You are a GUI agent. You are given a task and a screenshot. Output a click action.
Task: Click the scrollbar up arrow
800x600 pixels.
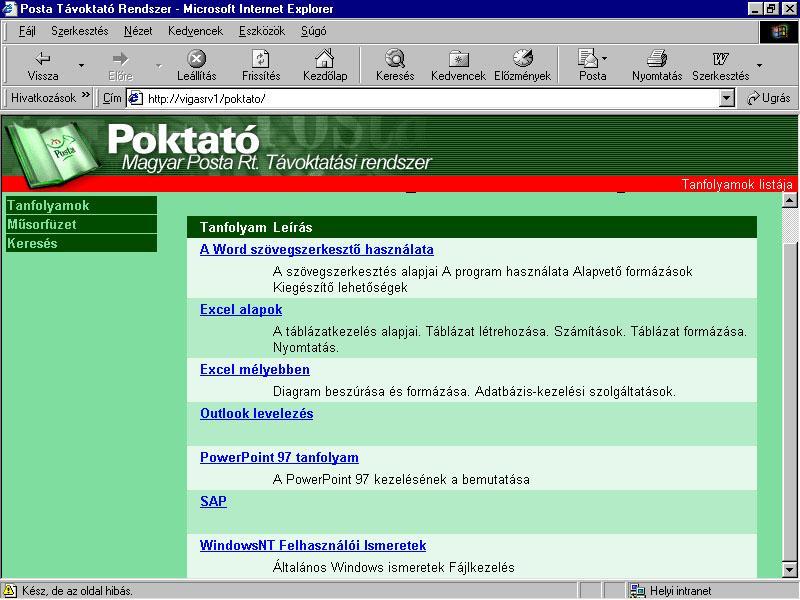(x=789, y=200)
